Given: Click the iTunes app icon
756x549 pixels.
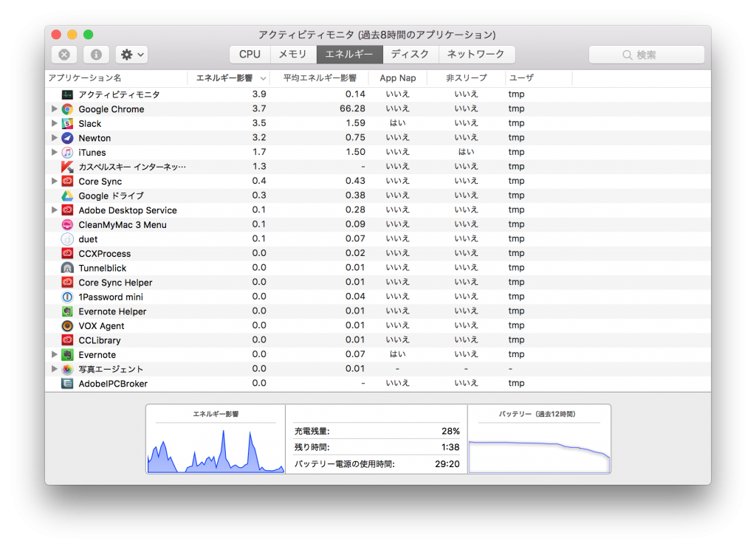Looking at the screenshot, I should [67, 152].
